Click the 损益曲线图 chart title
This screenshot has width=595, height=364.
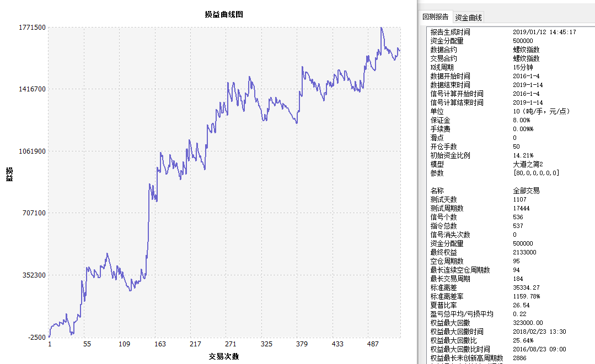click(224, 14)
